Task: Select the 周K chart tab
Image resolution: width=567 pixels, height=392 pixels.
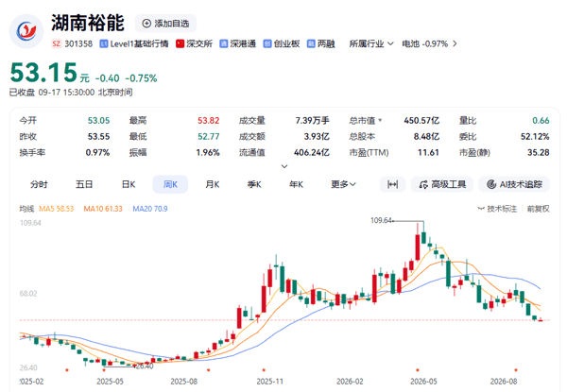Action: tap(170, 184)
